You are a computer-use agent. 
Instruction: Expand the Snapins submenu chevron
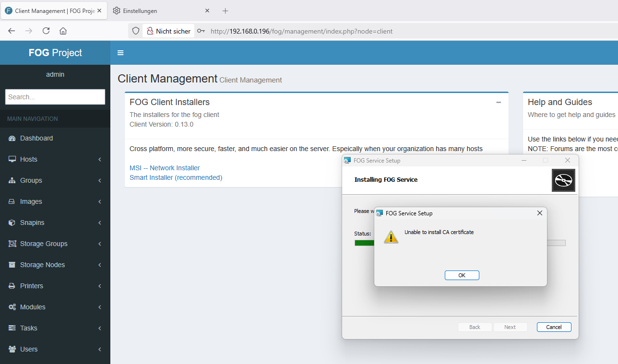(x=100, y=223)
